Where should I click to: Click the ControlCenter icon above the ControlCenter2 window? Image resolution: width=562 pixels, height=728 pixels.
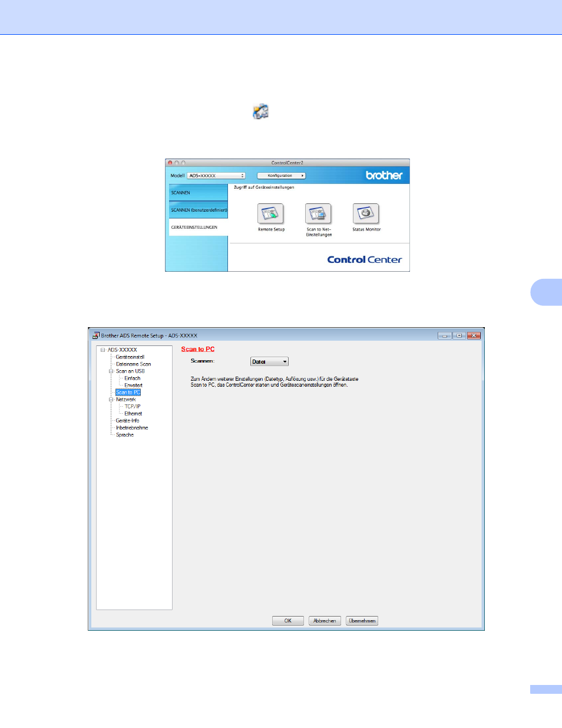tap(260, 111)
